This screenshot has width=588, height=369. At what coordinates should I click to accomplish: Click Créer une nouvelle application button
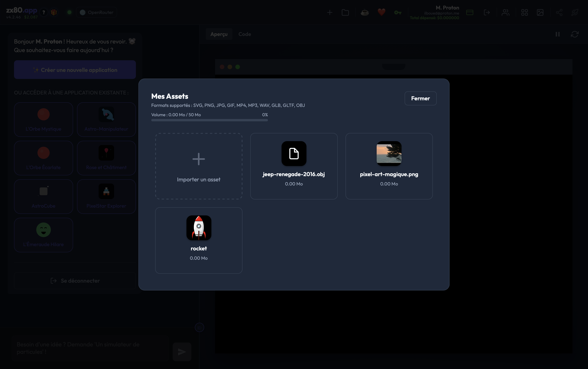(75, 70)
